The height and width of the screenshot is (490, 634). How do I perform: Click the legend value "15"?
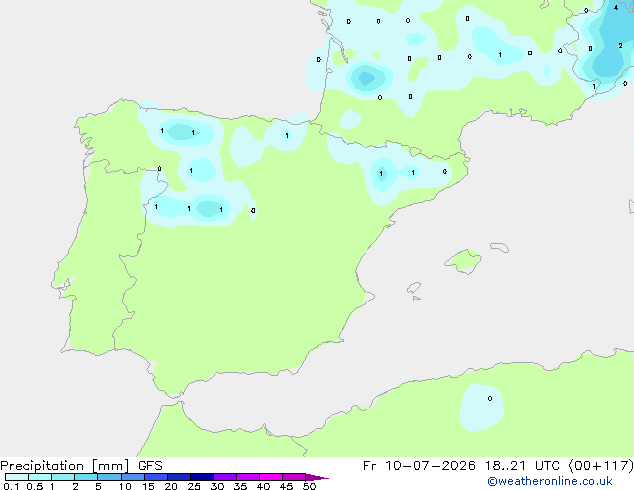tap(148, 486)
